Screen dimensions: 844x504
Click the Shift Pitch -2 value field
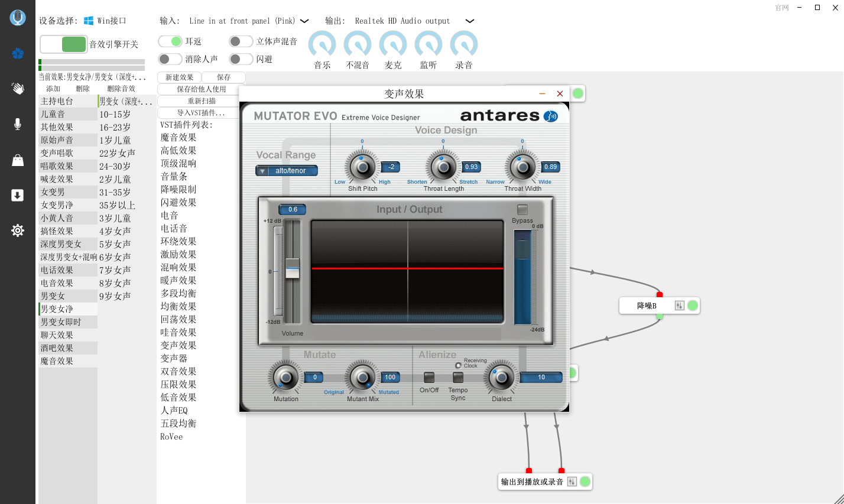391,167
